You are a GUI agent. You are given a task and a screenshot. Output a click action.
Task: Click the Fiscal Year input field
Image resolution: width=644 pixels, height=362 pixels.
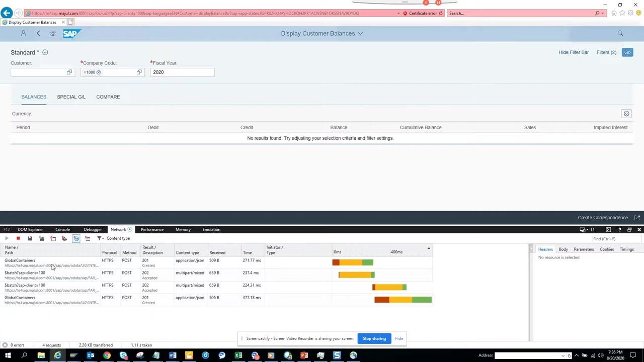182,72
